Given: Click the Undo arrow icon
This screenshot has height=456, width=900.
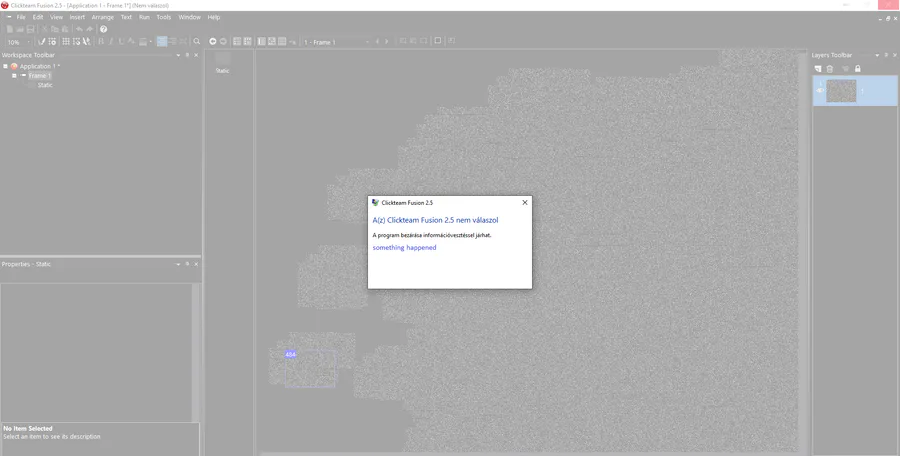Looking at the screenshot, I should point(79,29).
